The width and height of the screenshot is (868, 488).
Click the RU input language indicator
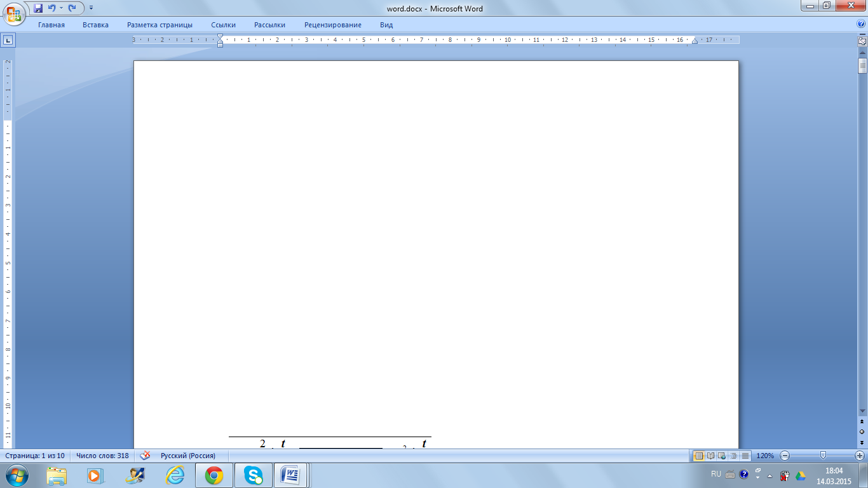click(x=716, y=474)
